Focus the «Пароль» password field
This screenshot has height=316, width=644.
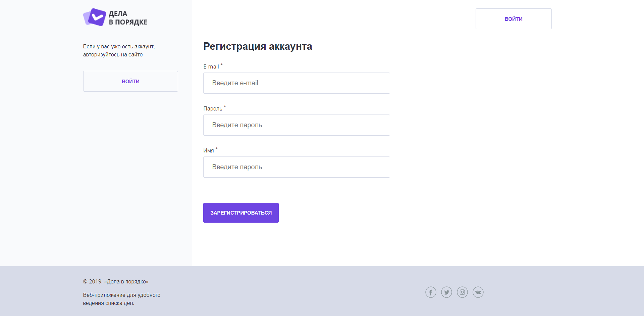[x=297, y=125]
